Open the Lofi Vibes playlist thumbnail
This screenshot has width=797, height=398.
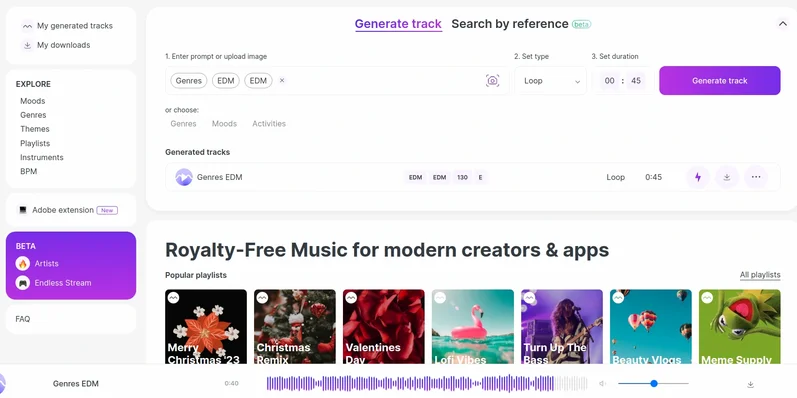[472, 327]
